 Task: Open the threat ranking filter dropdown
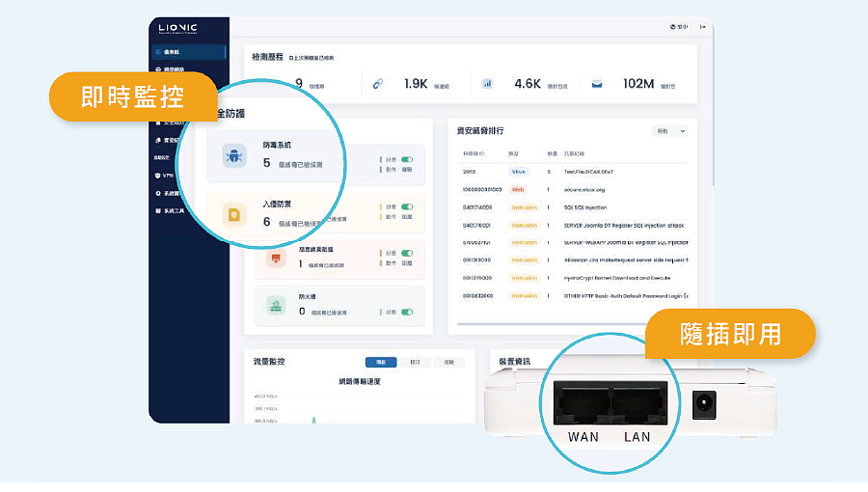[x=670, y=131]
